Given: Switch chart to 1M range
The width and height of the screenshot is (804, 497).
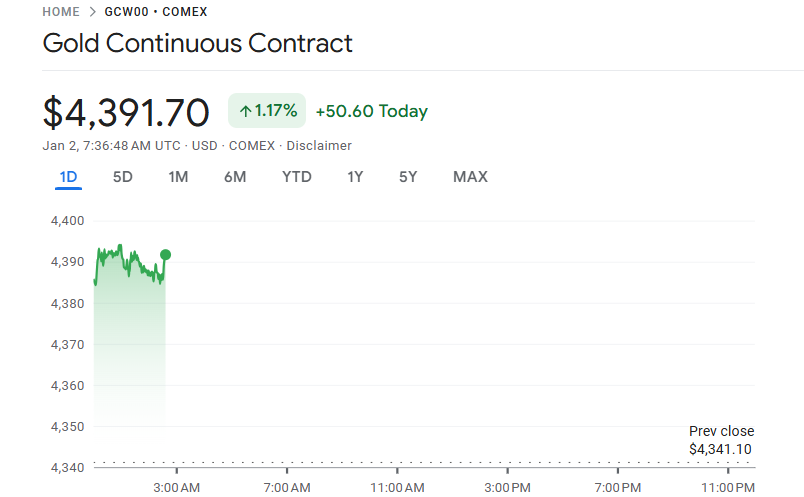Looking at the screenshot, I should (x=178, y=177).
